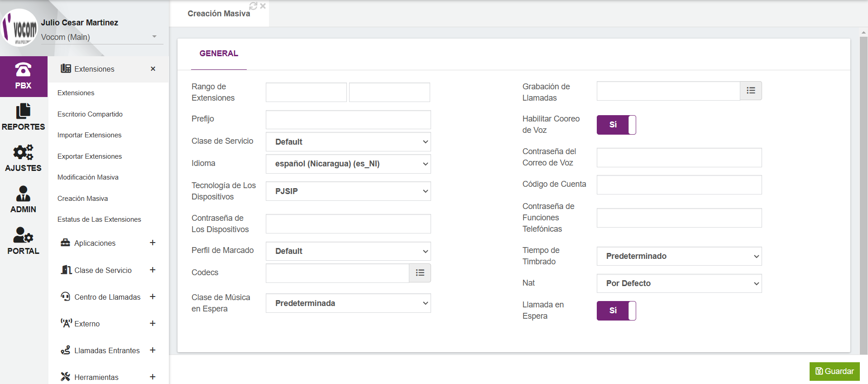Toggle the Llamada en Espera switch
This screenshot has width=868, height=384.
[x=616, y=311]
